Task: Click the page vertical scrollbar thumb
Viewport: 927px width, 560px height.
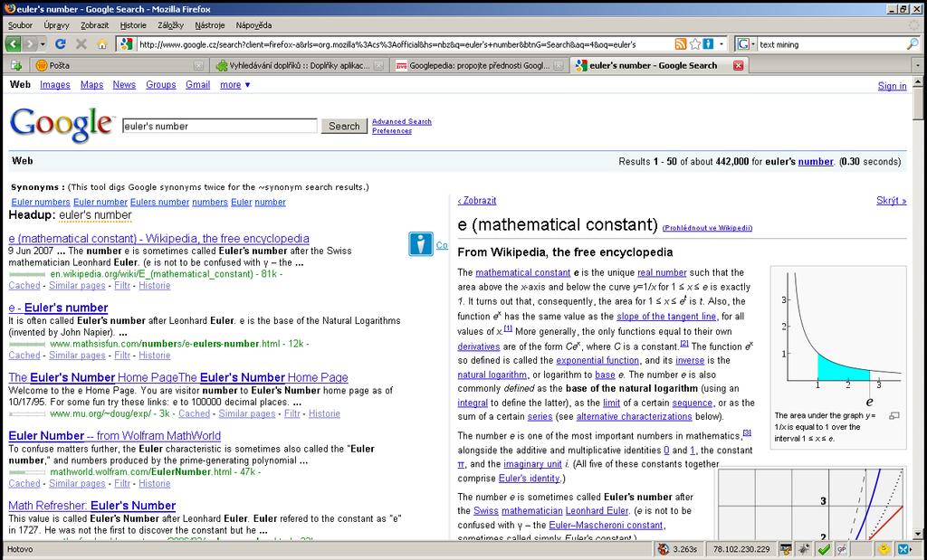Action: (x=918, y=103)
